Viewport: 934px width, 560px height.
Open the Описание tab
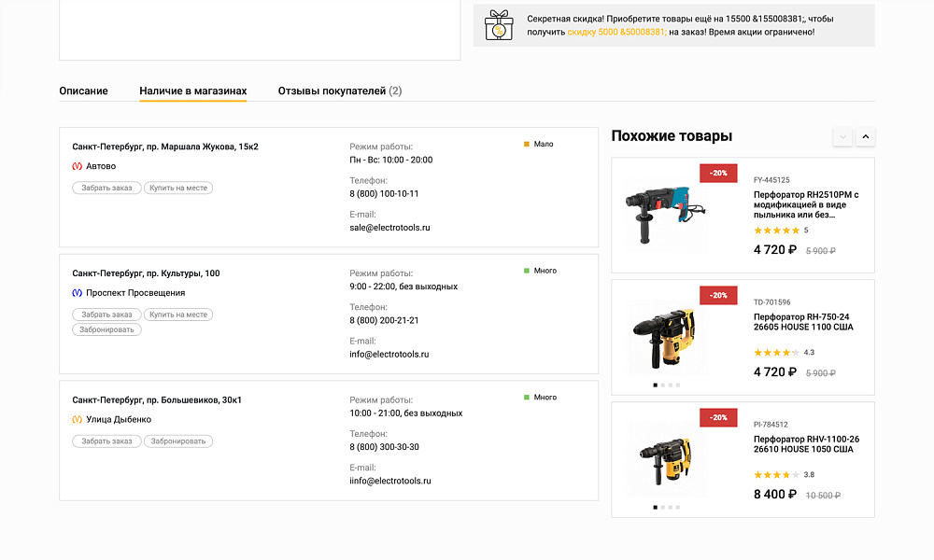[x=83, y=91]
